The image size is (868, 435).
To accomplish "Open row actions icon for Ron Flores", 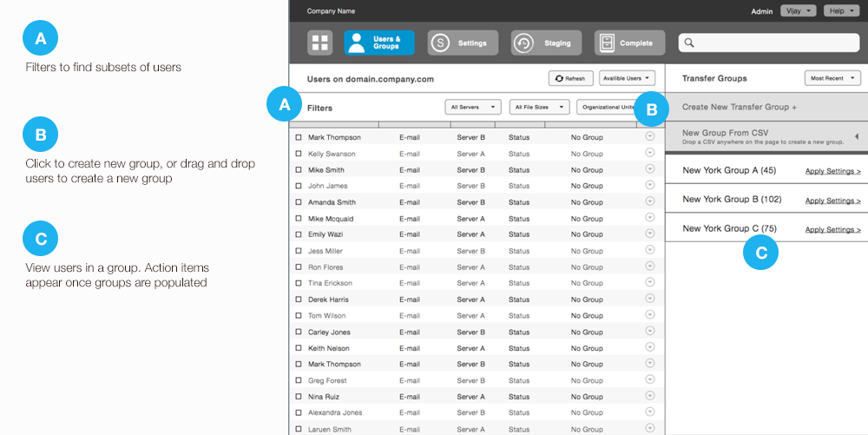I will tap(650, 267).
